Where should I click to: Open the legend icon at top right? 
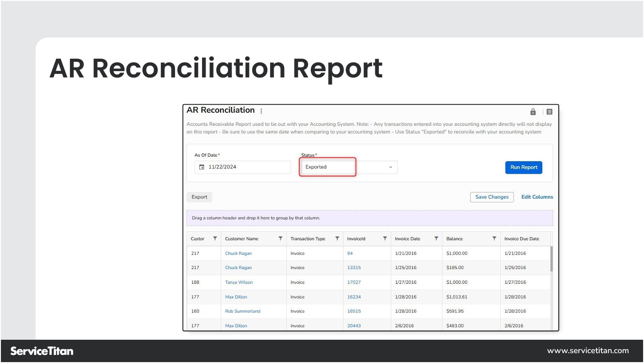(x=549, y=111)
